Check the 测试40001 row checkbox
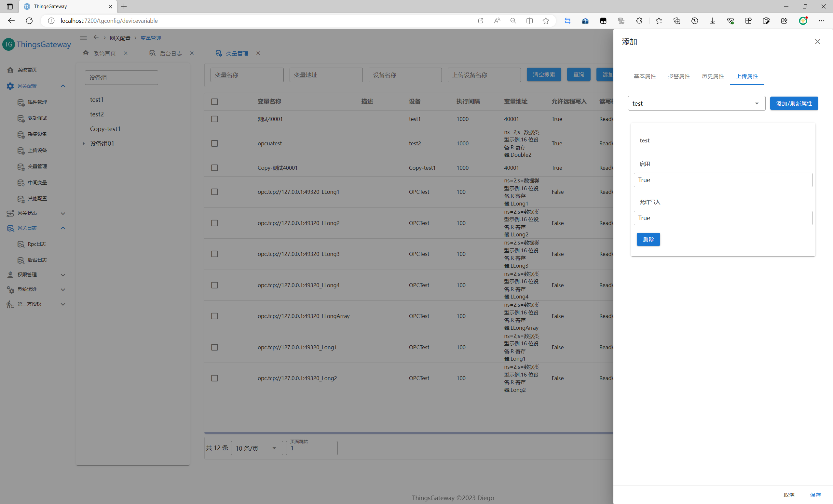The width and height of the screenshot is (833, 504). (214, 119)
